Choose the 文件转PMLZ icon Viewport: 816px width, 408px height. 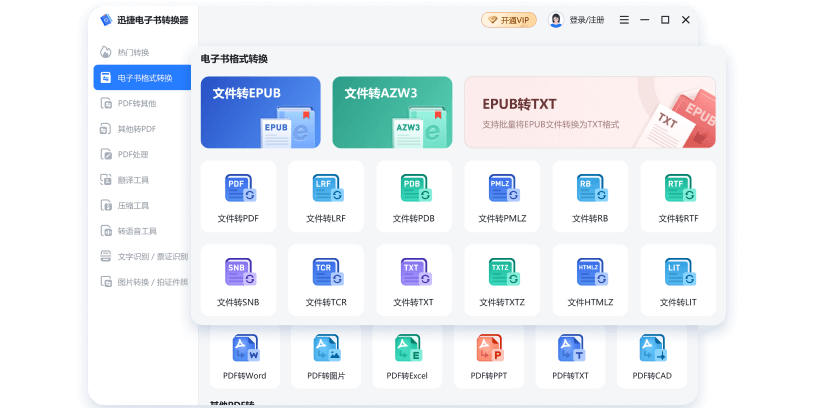click(x=502, y=189)
